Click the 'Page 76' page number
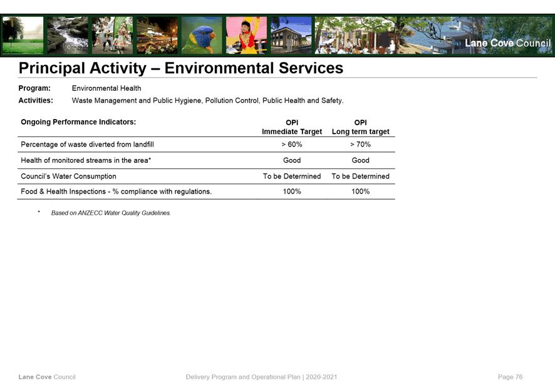Viewport: 555px width, 392px height. [x=511, y=377]
